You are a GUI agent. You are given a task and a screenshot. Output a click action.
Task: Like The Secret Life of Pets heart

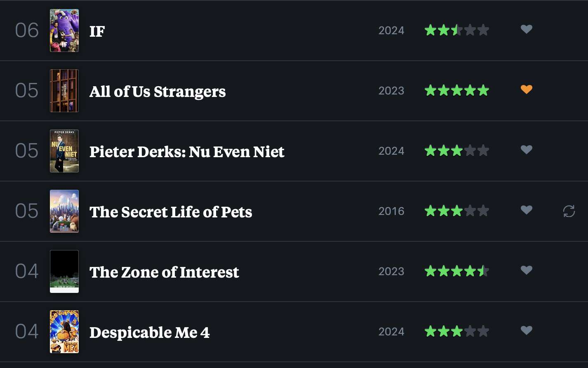(x=526, y=210)
